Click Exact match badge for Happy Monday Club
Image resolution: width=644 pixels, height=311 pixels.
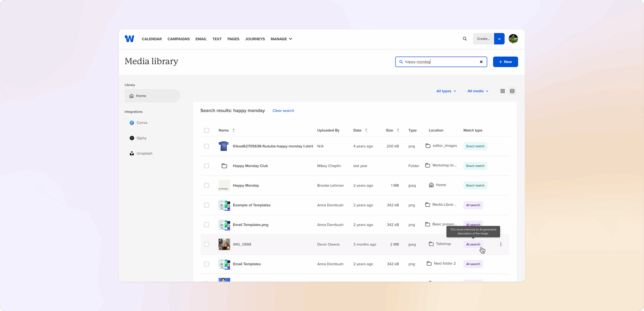[x=475, y=166]
